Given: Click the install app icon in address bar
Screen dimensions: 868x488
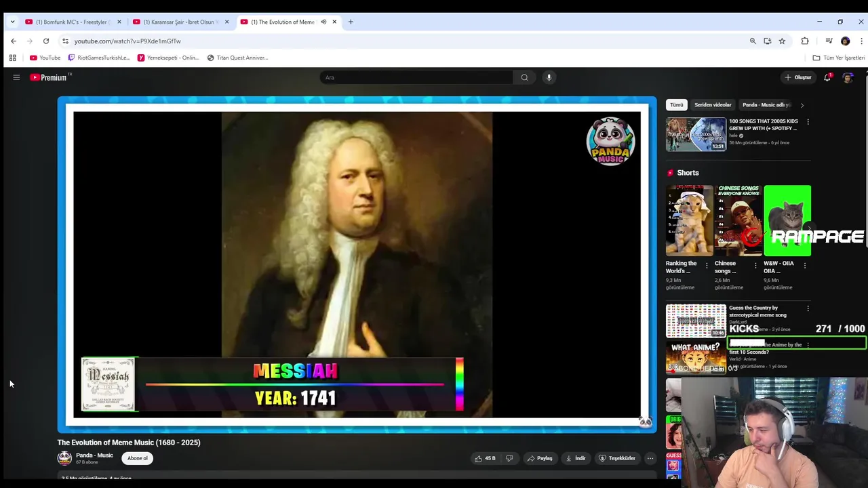Looking at the screenshot, I should coord(767,41).
